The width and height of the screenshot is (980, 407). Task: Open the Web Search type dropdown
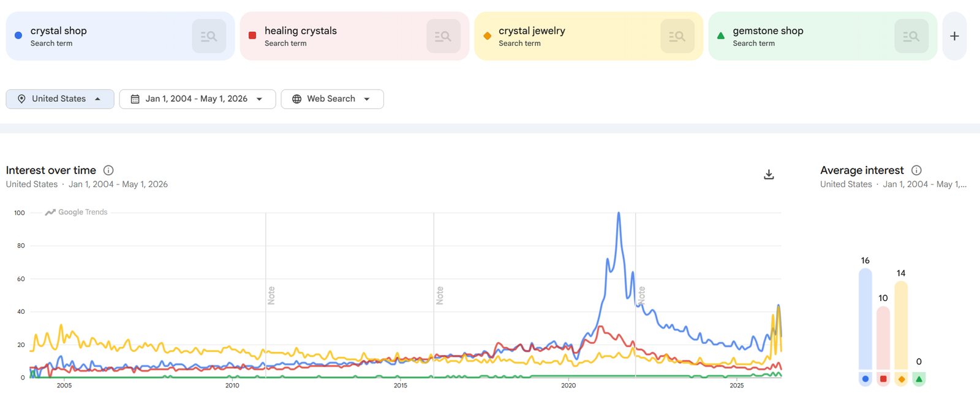coord(332,99)
